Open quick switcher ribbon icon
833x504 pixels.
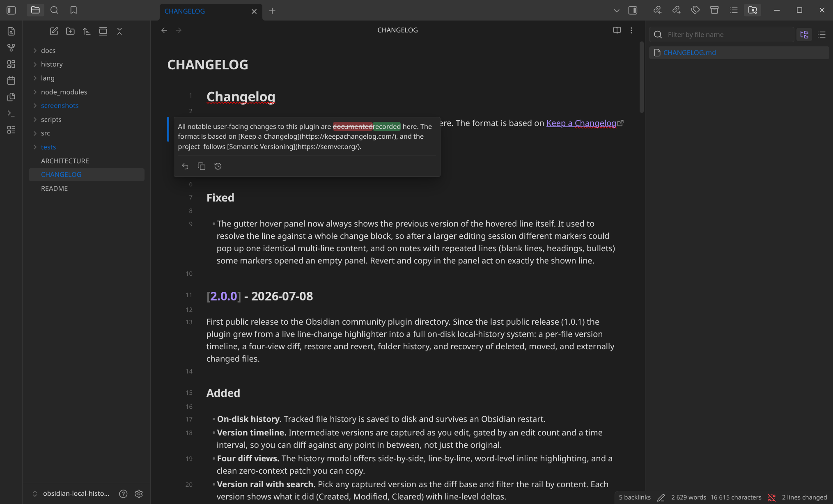pos(11,31)
